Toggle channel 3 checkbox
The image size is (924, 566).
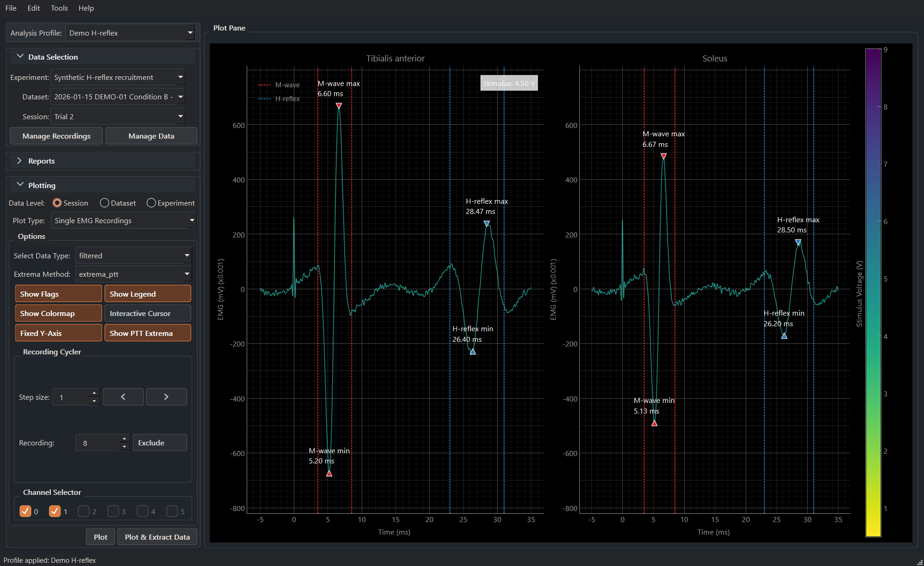click(x=113, y=511)
